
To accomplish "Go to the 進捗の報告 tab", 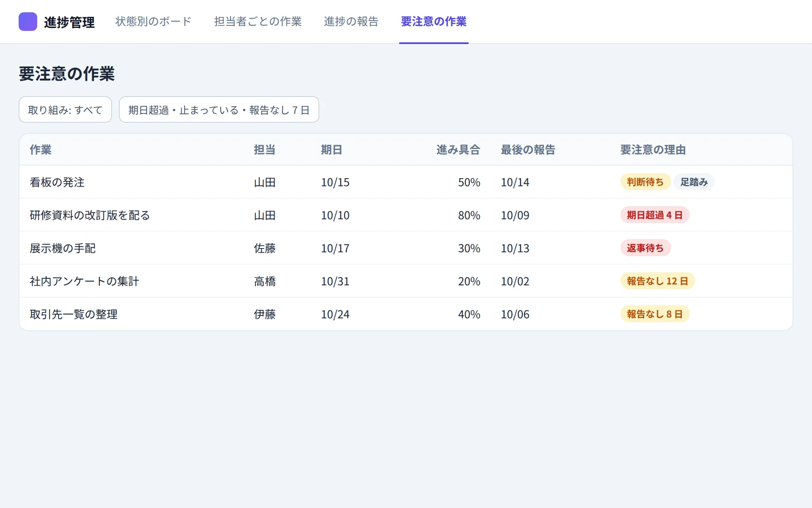I will (351, 22).
